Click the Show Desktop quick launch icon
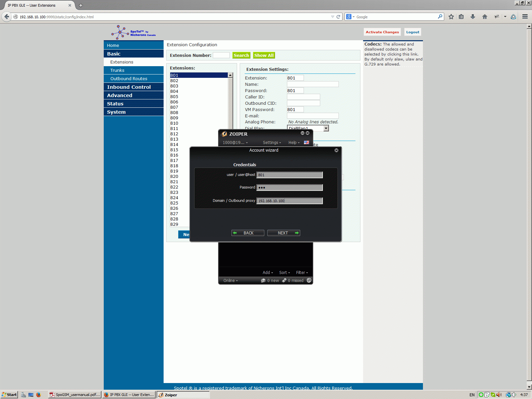Screen dimensions: 532x399 click(31, 395)
